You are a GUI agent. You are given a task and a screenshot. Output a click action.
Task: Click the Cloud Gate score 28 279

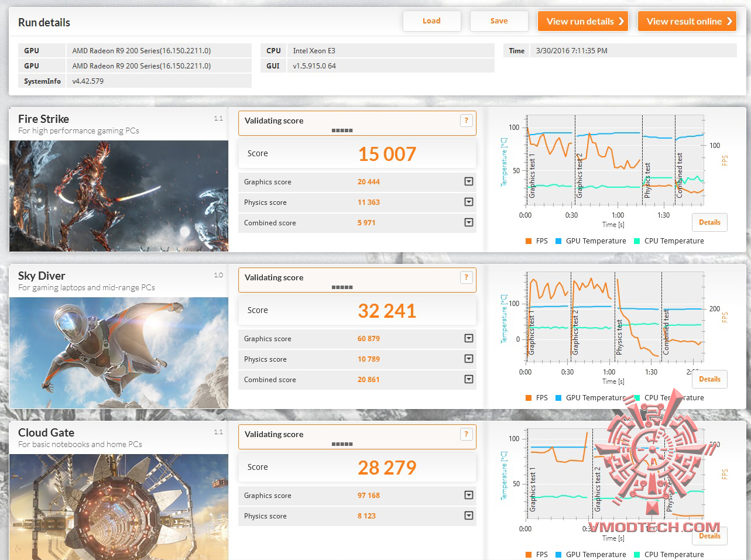click(x=387, y=468)
